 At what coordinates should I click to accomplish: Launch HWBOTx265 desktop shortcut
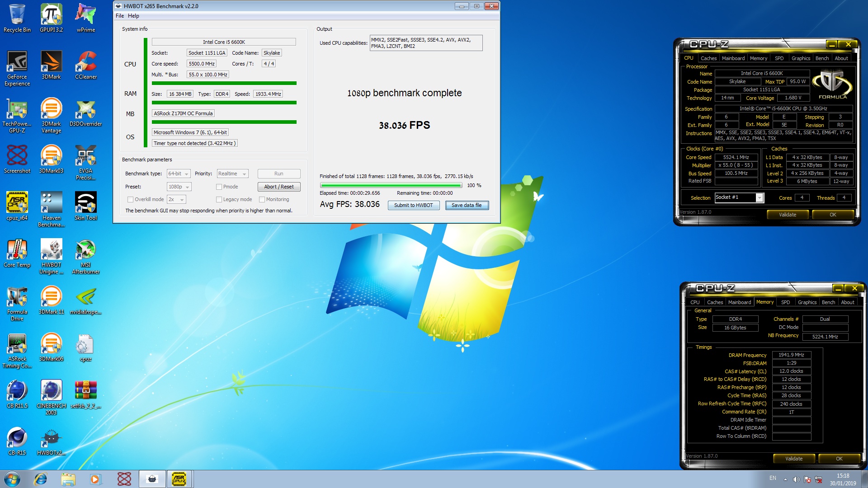click(x=51, y=441)
